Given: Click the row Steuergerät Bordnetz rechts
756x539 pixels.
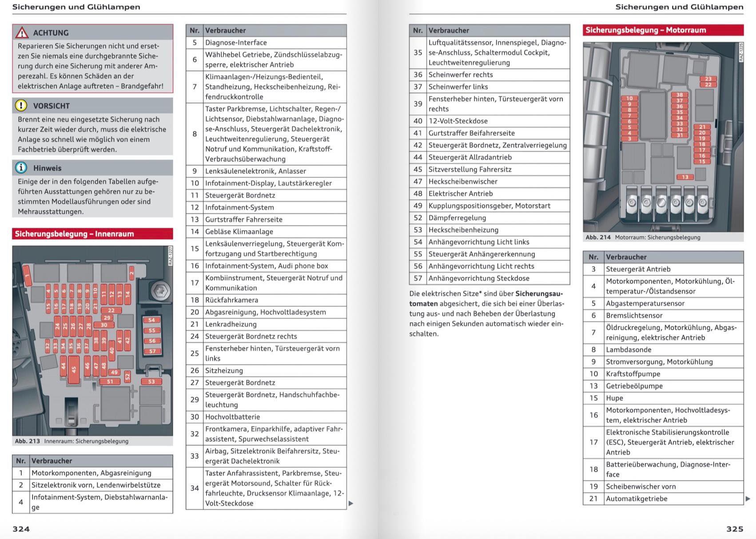Looking at the screenshot, I should [266, 336].
